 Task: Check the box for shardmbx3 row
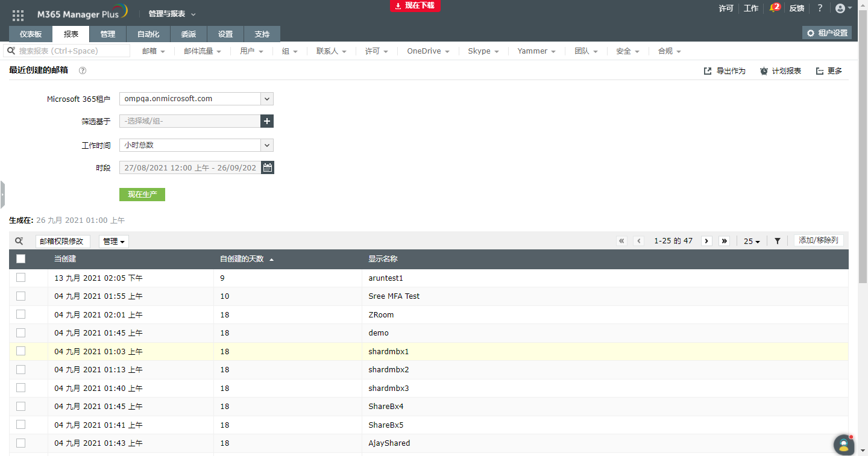[21, 388]
